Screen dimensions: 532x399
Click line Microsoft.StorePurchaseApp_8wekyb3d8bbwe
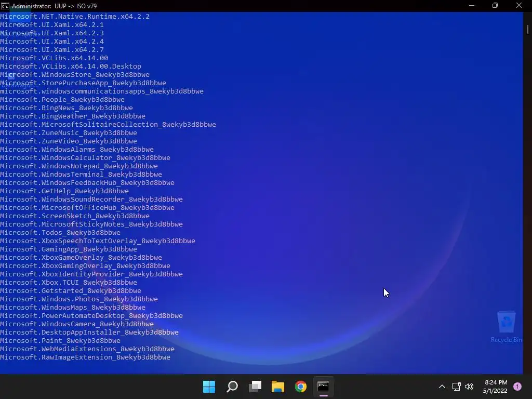[x=83, y=83]
